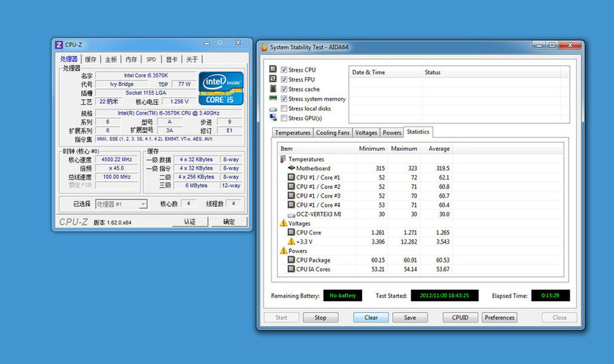This screenshot has height=364, width=614.
Task: Click the Date & Time column header
Action: coord(386,72)
